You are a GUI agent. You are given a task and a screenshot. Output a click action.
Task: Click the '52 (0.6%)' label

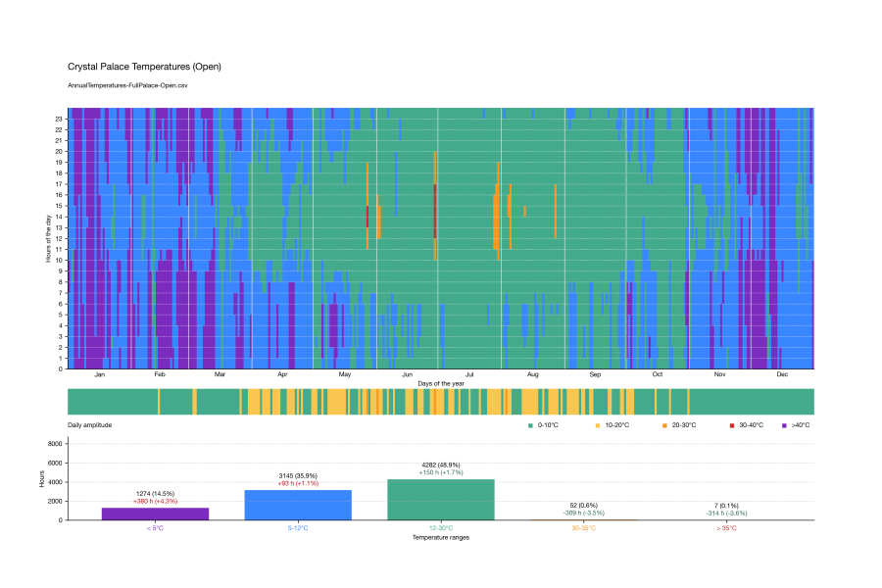pyautogui.click(x=584, y=506)
